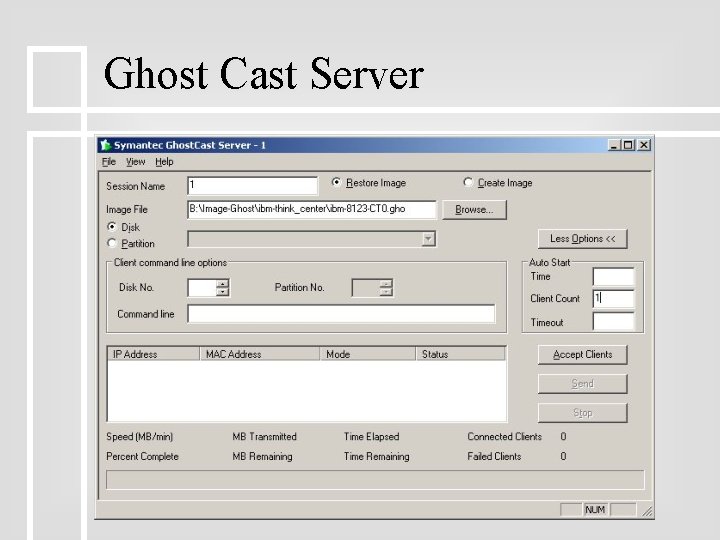The height and width of the screenshot is (540, 720).
Task: Open the File menu
Action: [x=108, y=162]
